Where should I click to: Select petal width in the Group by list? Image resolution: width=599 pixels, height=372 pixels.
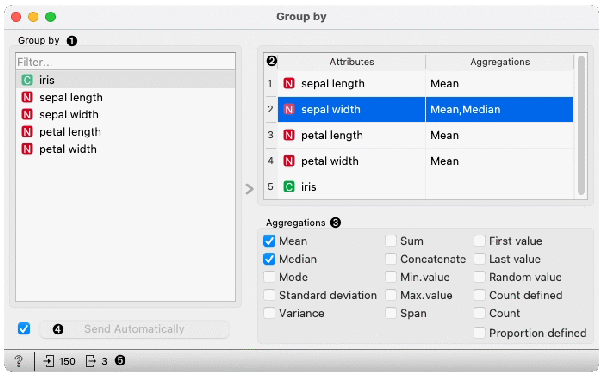tap(125, 149)
